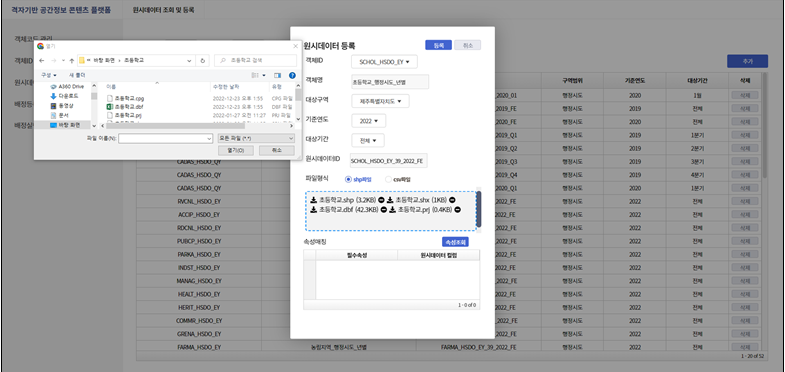Open the recent locations dropdown arrow
This screenshot has width=785, height=372.
tap(63, 61)
